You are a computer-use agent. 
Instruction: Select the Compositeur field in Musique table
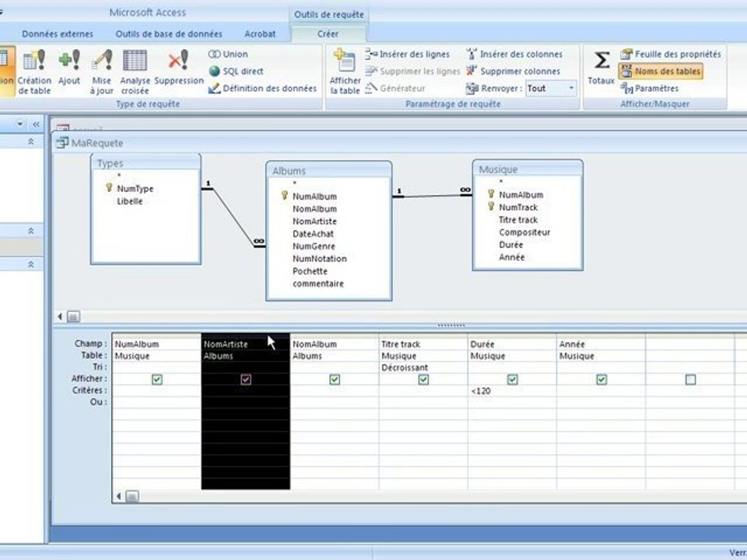(x=524, y=233)
